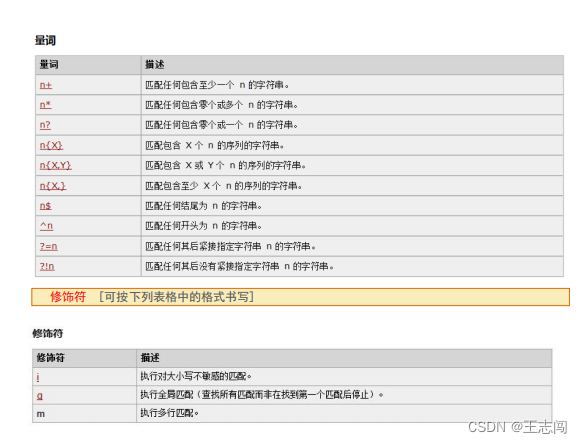
Task: Click description 匹配任何其后紧接指定字符串 n
Action: [x=230, y=246]
